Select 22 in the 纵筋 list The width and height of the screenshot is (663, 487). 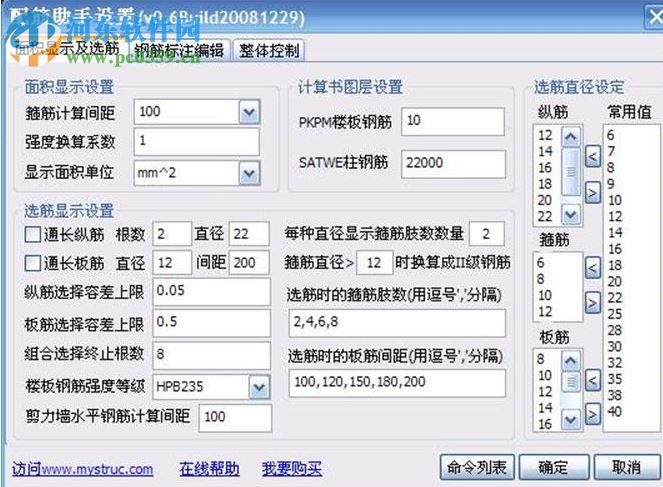tap(545, 216)
